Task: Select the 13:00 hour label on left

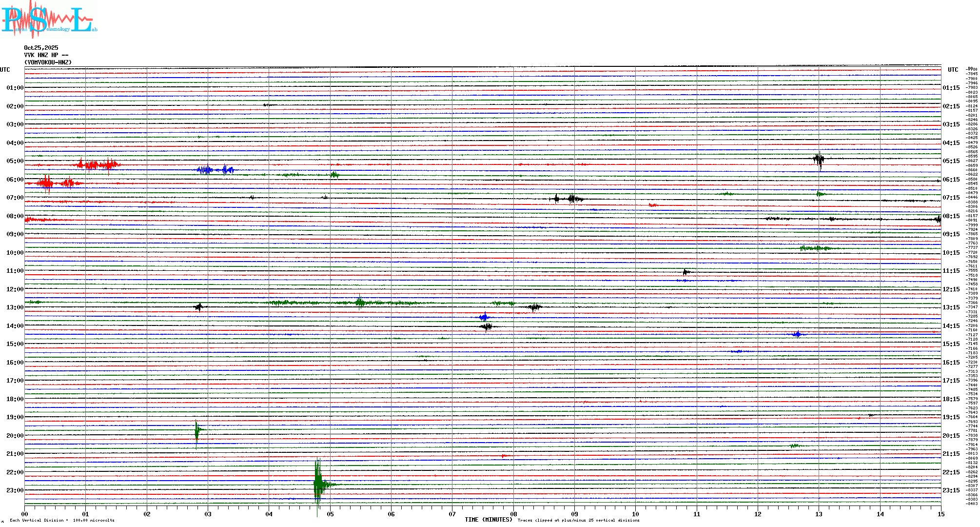Action: [15, 307]
